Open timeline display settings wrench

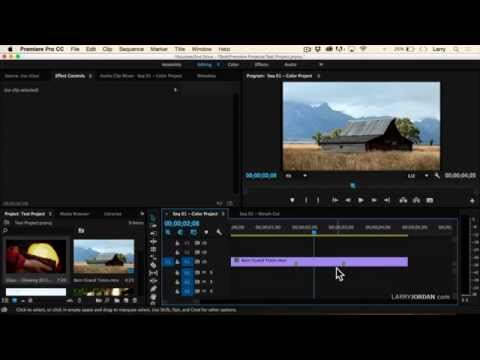pyautogui.click(x=219, y=232)
